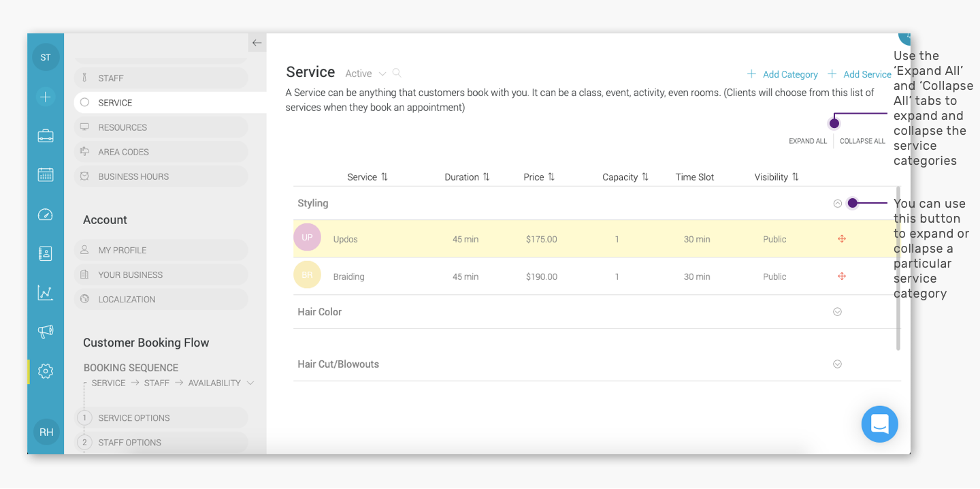This screenshot has height=489, width=980.
Task: Click the settings gear icon in the left rail
Action: tap(46, 371)
